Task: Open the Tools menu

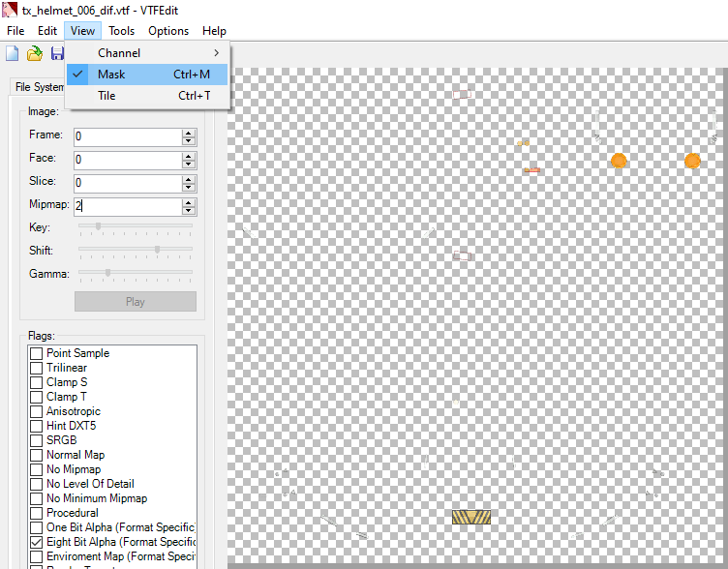Action: click(121, 31)
